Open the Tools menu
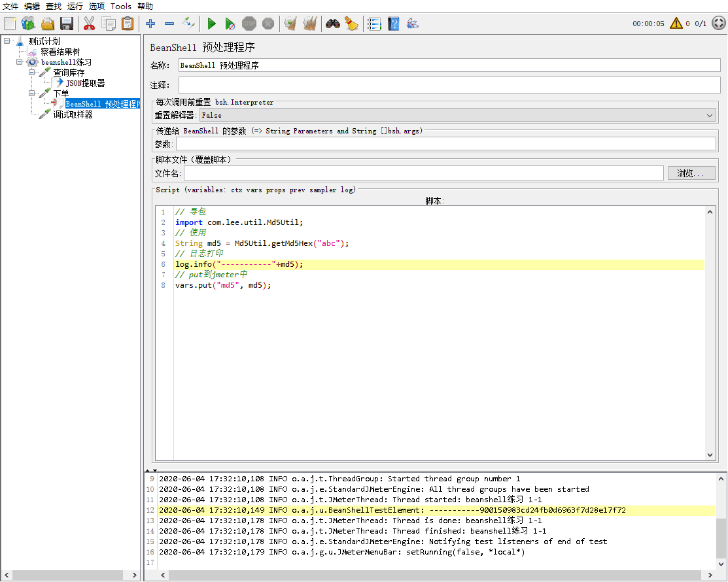This screenshot has height=582, width=728. point(121,6)
